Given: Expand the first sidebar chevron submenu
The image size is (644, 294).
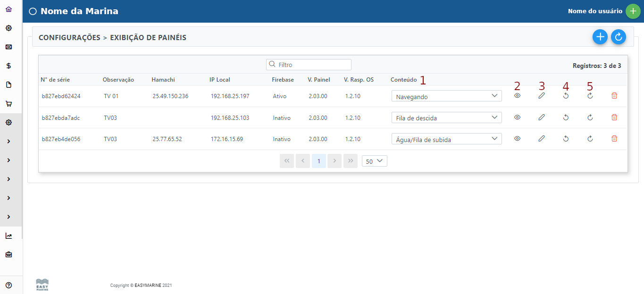Looking at the screenshot, I should 8,142.
